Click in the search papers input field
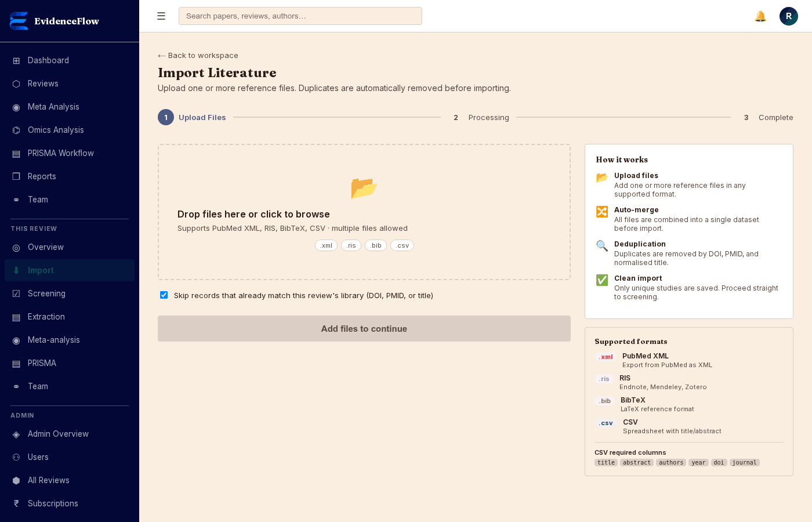The width and height of the screenshot is (812, 522). click(x=300, y=16)
